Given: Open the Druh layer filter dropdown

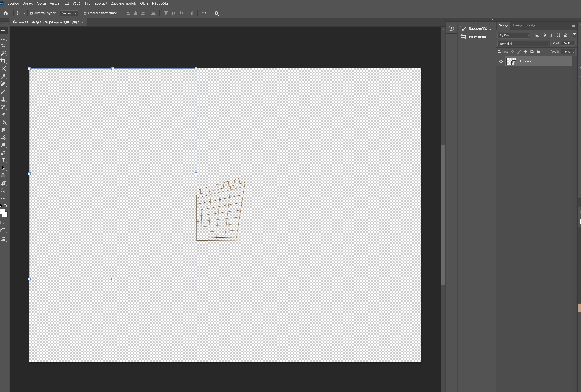Looking at the screenshot, I should coord(514,35).
